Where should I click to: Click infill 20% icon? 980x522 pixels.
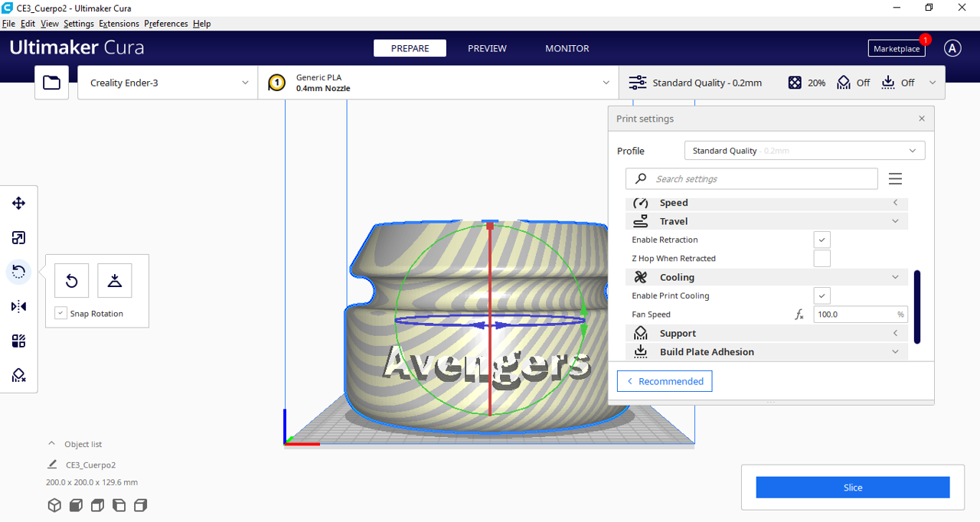point(795,83)
